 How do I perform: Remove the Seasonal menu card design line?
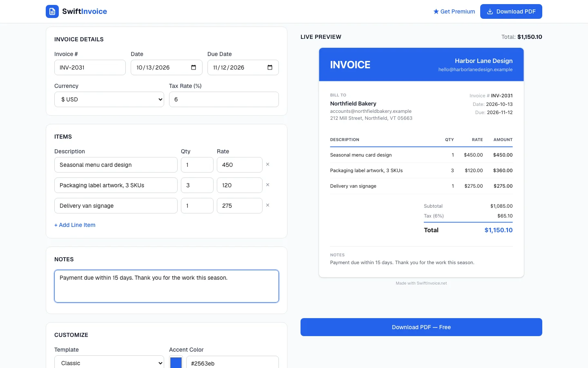tap(268, 164)
